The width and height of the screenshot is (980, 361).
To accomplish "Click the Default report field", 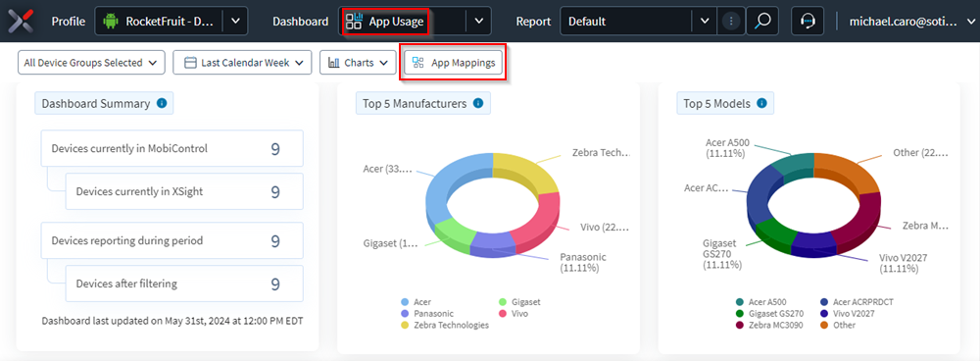I will 626,21.
